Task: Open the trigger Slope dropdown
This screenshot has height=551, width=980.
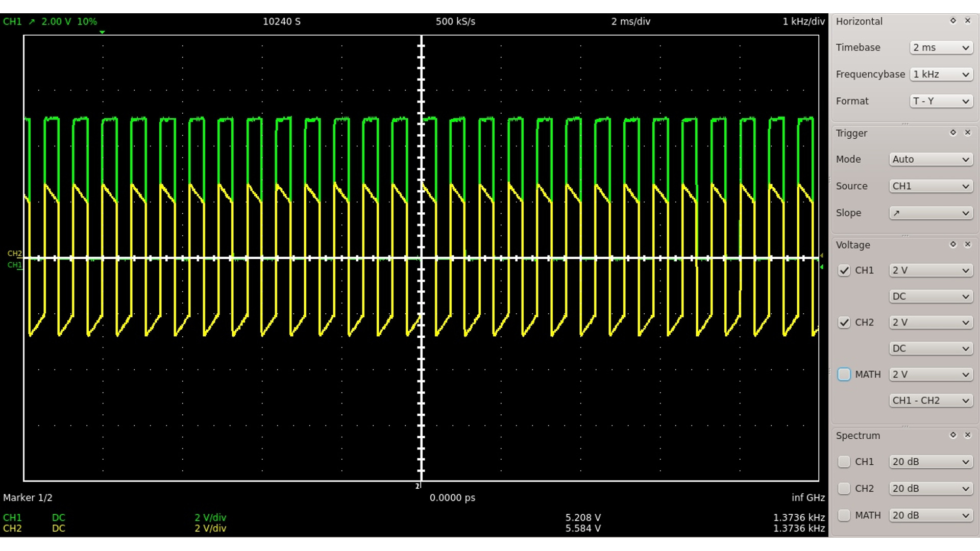Action: tap(930, 213)
